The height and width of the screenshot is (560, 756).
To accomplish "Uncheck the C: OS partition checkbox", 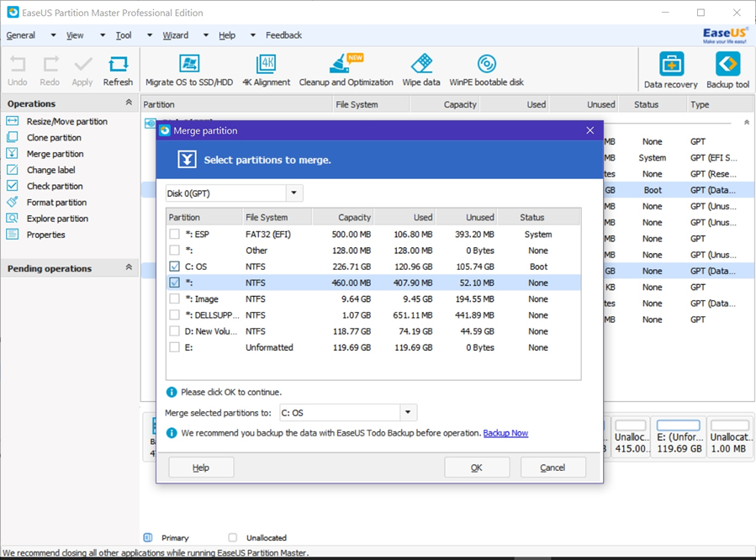I will pos(175,267).
